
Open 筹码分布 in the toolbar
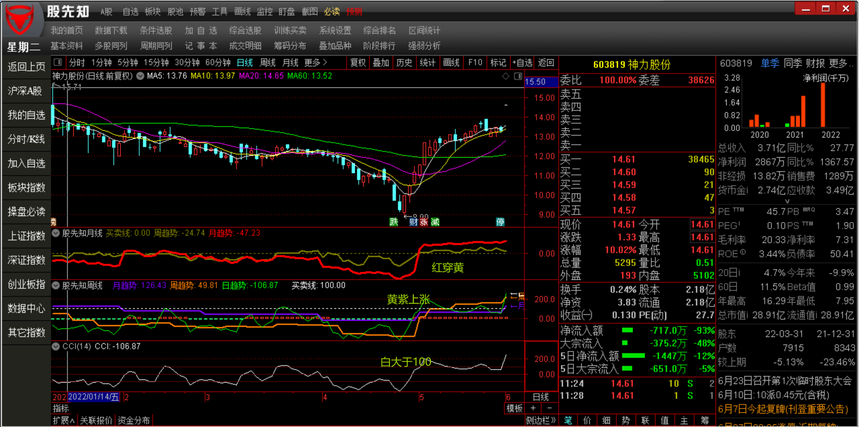290,45
